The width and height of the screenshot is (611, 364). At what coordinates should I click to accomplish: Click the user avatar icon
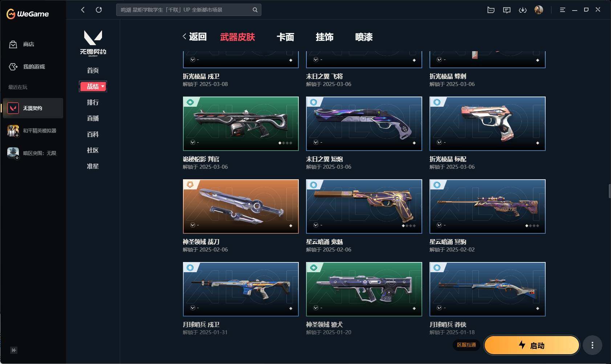pos(539,10)
